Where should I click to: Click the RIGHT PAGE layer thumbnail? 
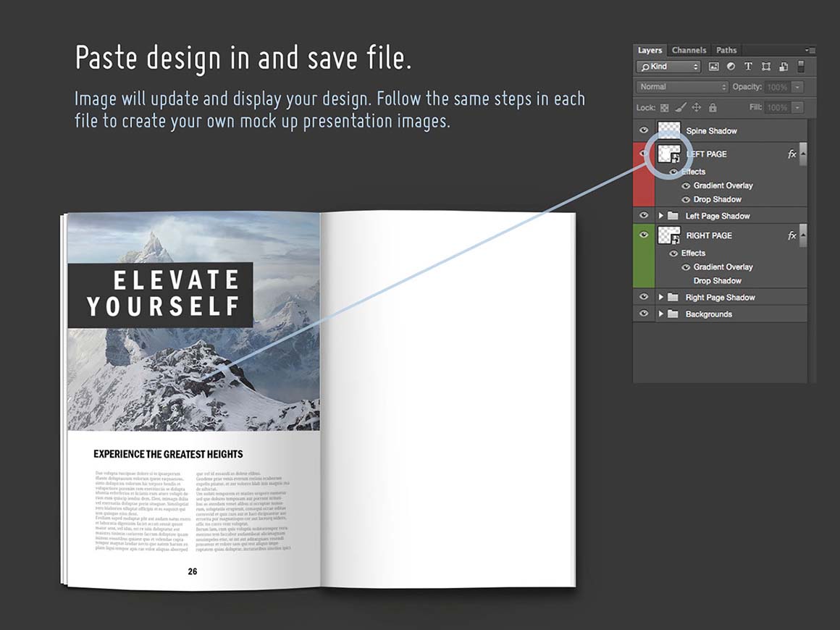[x=669, y=235]
